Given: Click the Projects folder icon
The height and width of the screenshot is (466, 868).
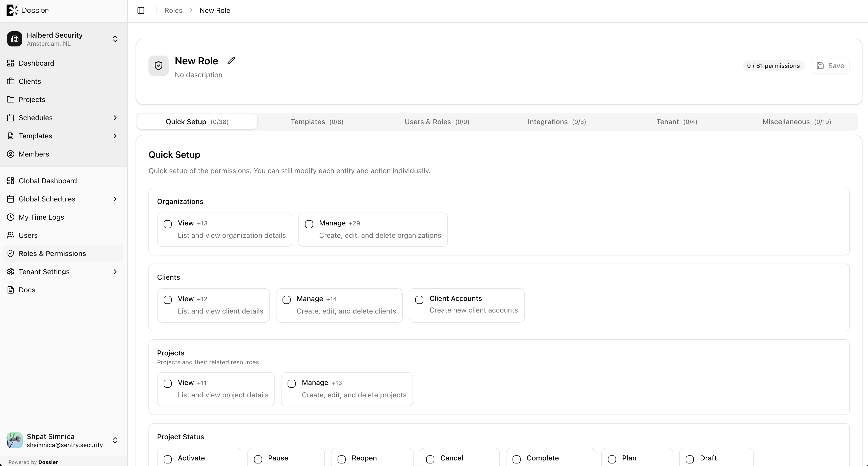Looking at the screenshot, I should coord(11,99).
